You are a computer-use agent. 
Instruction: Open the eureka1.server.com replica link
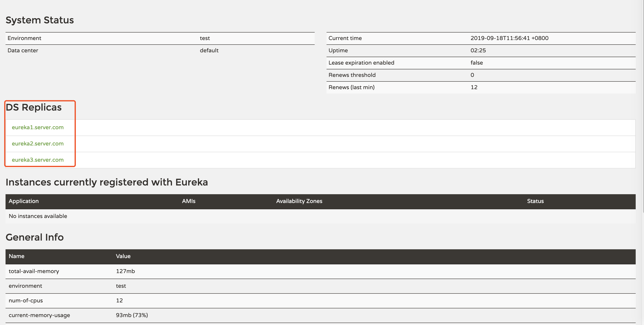pyautogui.click(x=38, y=127)
